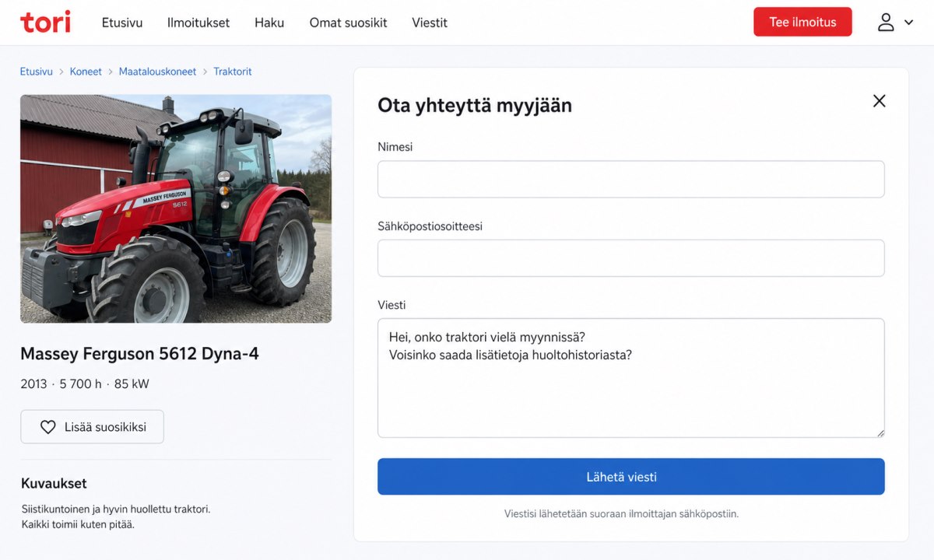Click the Lähetä viesti button
Screen dimensions: 934x560
pos(630,477)
